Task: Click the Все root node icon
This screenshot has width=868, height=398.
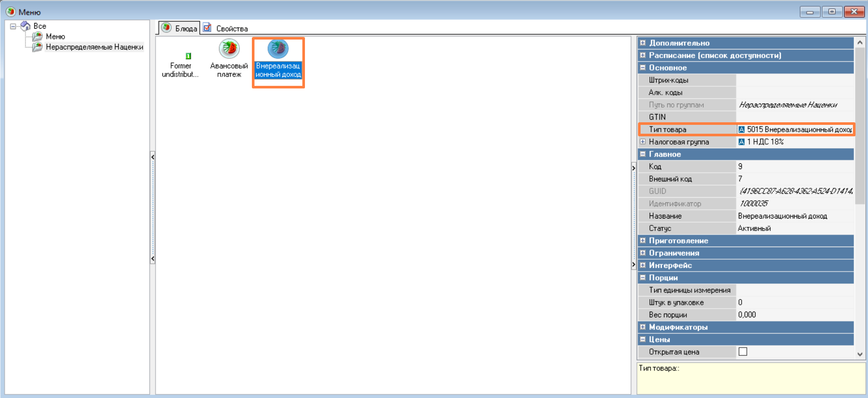Action: 25,26
